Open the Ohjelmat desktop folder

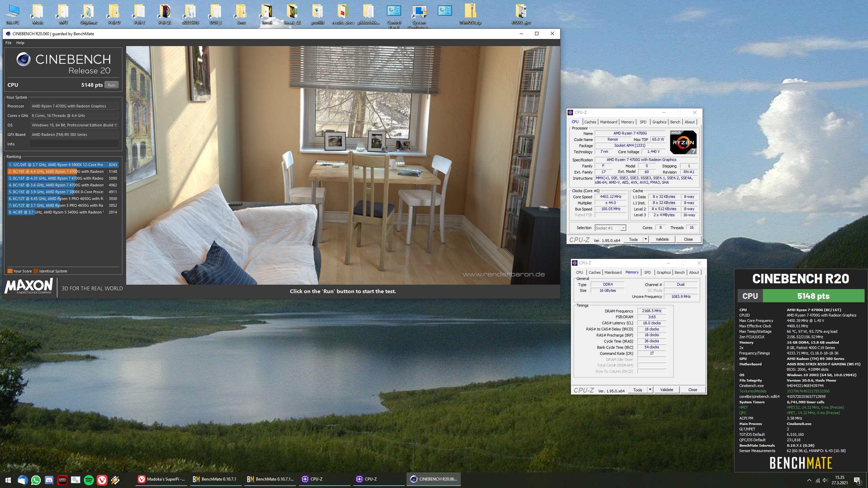pyautogui.click(x=88, y=14)
